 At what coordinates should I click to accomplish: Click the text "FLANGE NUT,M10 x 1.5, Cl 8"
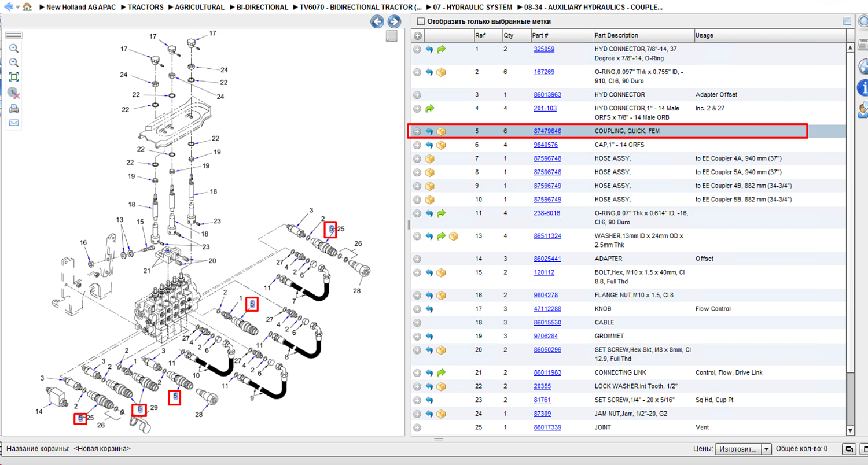[634, 295]
